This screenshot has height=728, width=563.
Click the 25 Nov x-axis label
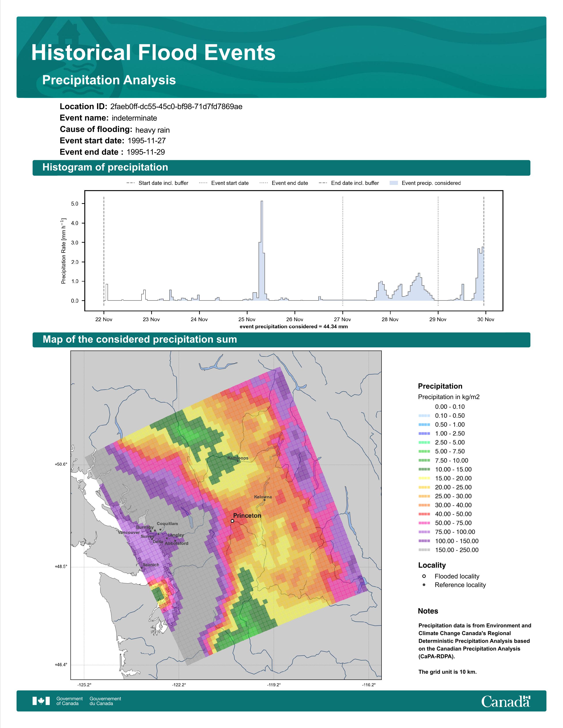(247, 319)
